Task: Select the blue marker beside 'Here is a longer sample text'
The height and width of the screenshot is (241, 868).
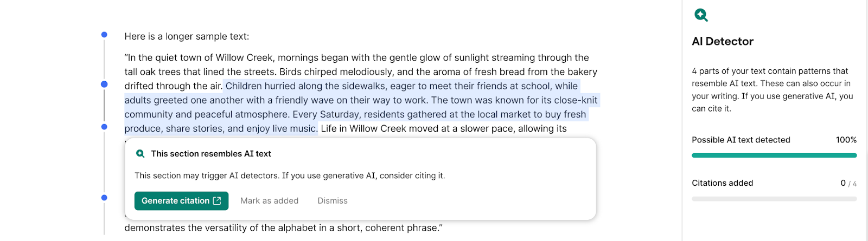Action: point(104,35)
